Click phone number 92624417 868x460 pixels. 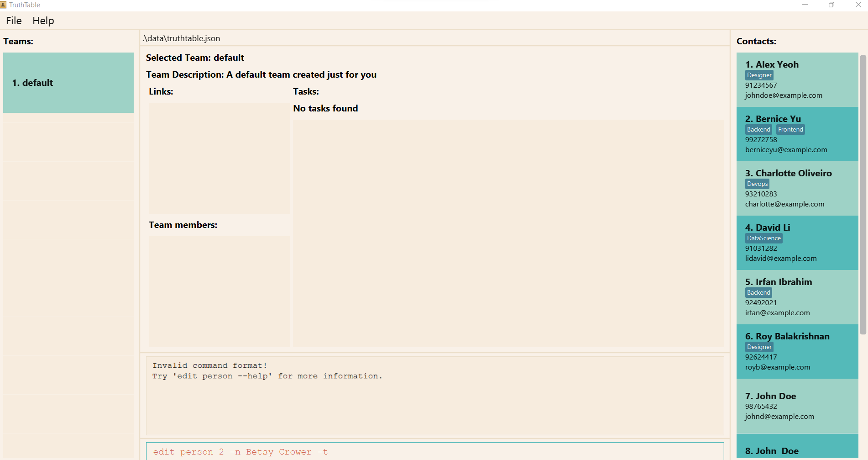[x=761, y=357]
